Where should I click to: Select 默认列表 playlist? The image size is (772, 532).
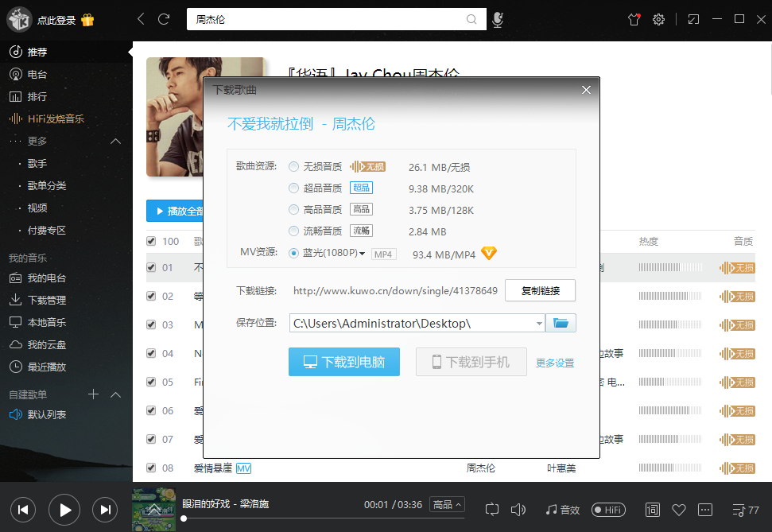tap(67, 415)
